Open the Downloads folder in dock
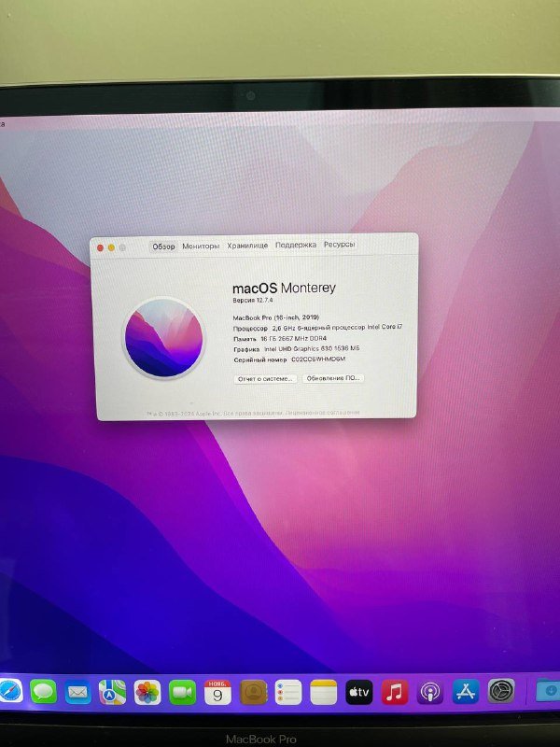The height and width of the screenshot is (747, 560). [x=548, y=690]
